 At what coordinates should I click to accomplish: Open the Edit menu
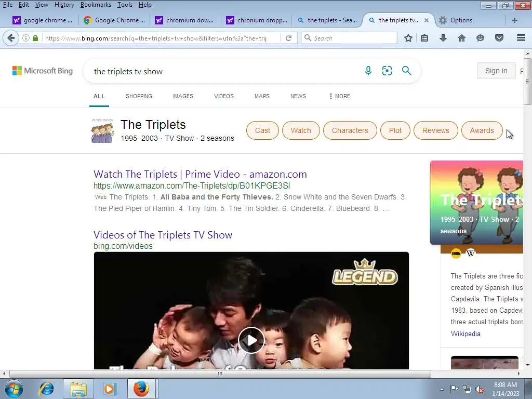coord(24,5)
